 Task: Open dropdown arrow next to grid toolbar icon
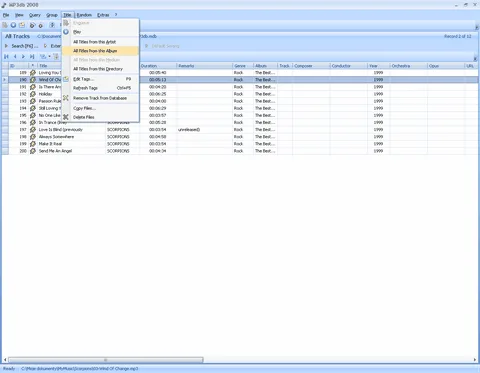point(49,57)
